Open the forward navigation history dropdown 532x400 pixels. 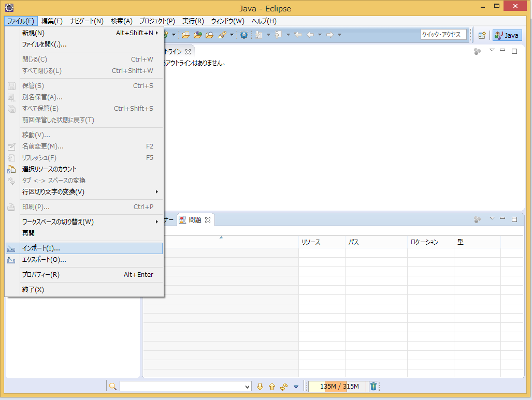tap(339, 35)
